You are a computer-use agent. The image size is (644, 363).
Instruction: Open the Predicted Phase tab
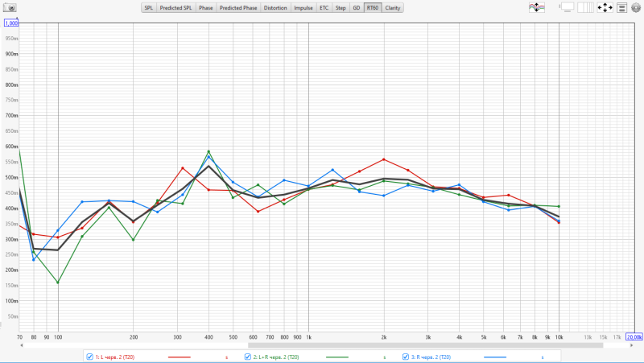(238, 8)
